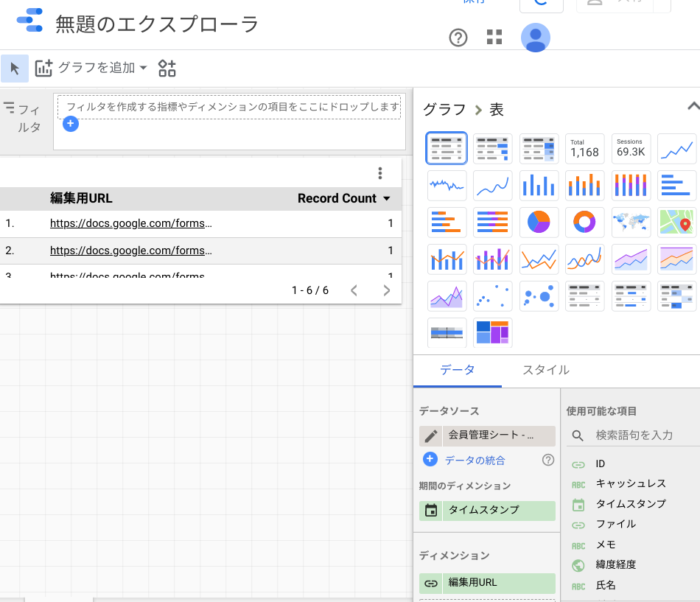The height and width of the screenshot is (602, 700).
Task: Open help for データの統合
Action: 548,460
